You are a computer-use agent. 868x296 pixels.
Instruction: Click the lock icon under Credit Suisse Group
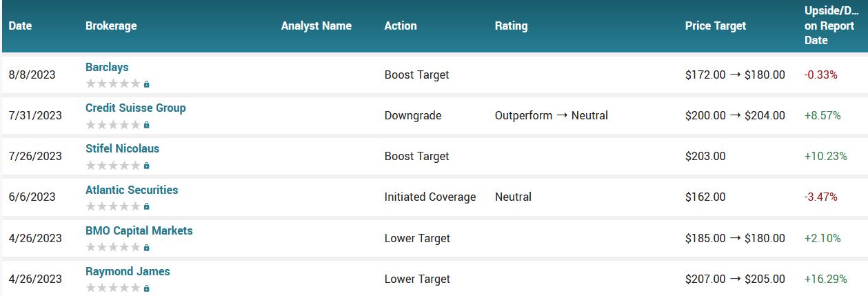(x=147, y=125)
